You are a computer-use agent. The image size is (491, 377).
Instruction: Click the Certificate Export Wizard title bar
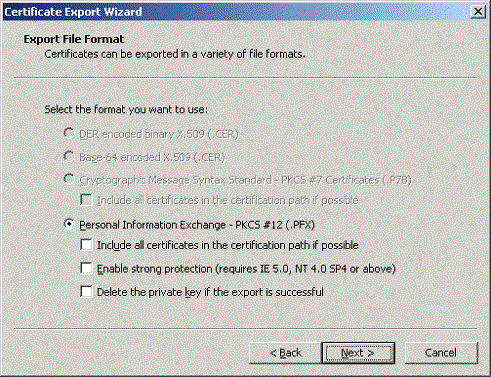235,12
